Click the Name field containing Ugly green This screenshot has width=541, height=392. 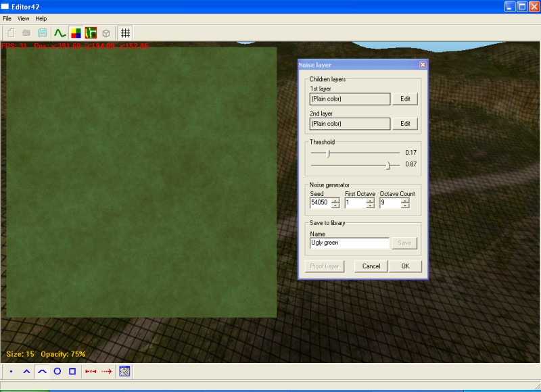click(x=349, y=243)
